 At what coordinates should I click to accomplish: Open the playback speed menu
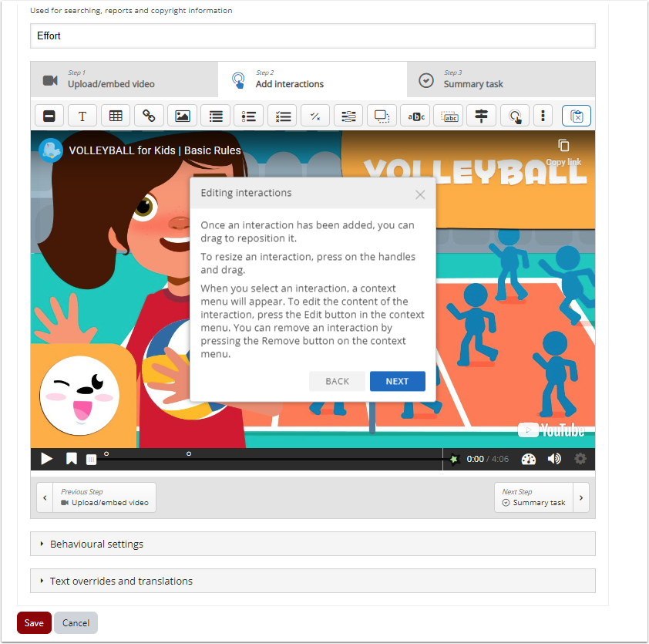click(x=528, y=459)
